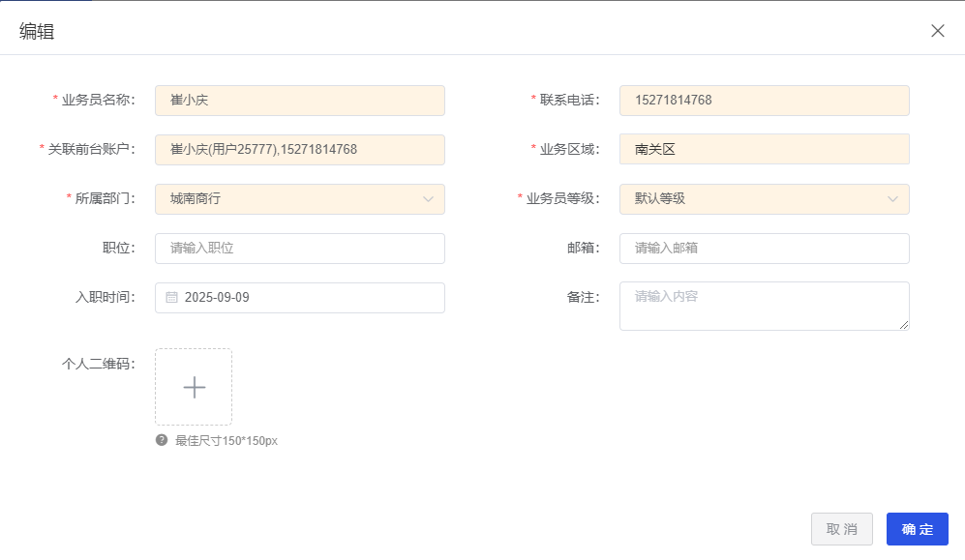Click the calendar icon in the 入职时间 field
This screenshot has height=560, width=965.
click(172, 297)
